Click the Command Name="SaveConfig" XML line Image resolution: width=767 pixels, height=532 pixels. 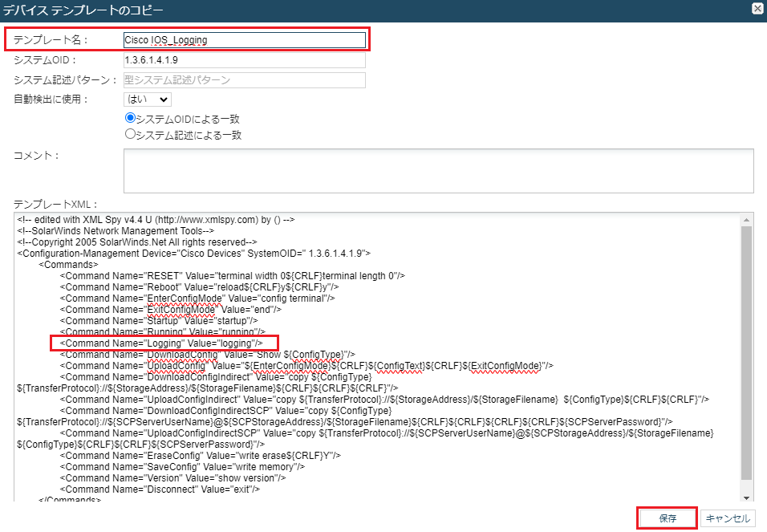pyautogui.click(x=182, y=467)
